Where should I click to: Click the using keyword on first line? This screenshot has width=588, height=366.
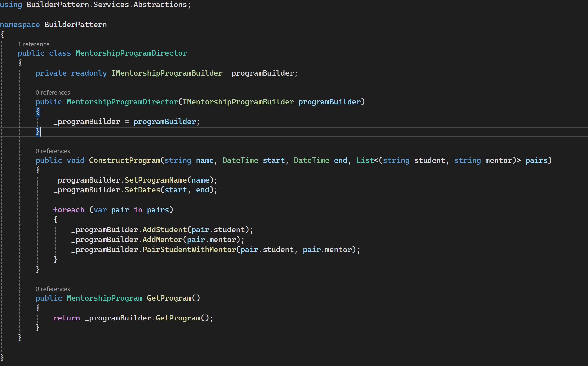coord(11,5)
